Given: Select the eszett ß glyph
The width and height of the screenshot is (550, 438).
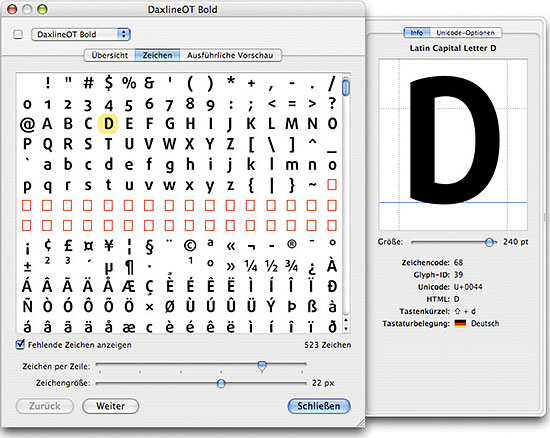Looking at the screenshot, I should 312,306.
